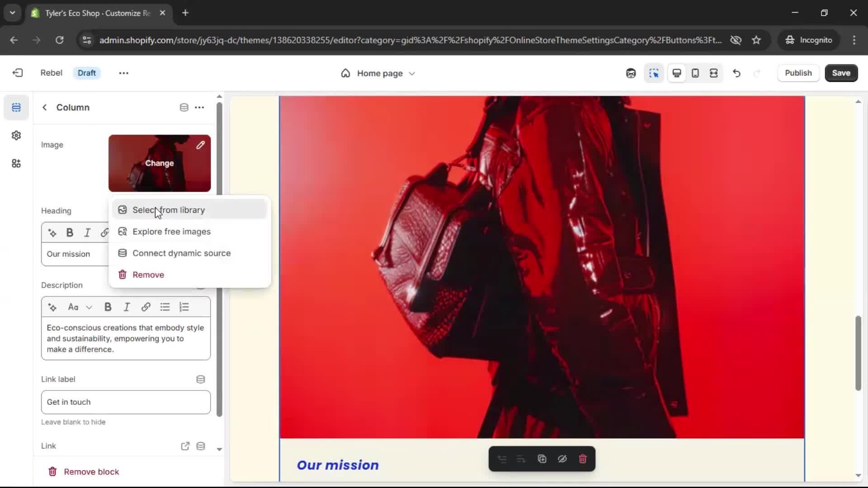Click the duplicate block icon in the floating toolbar
This screenshot has width=868, height=488.
[542, 459]
